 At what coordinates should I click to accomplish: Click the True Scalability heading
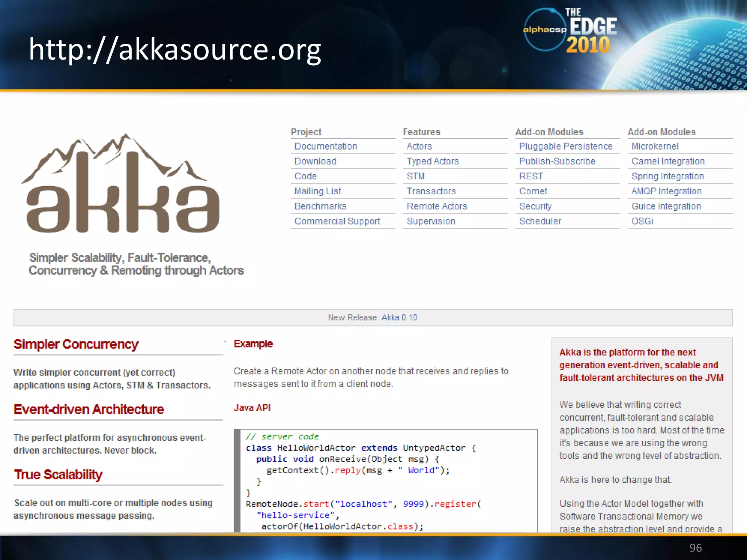[x=58, y=475]
